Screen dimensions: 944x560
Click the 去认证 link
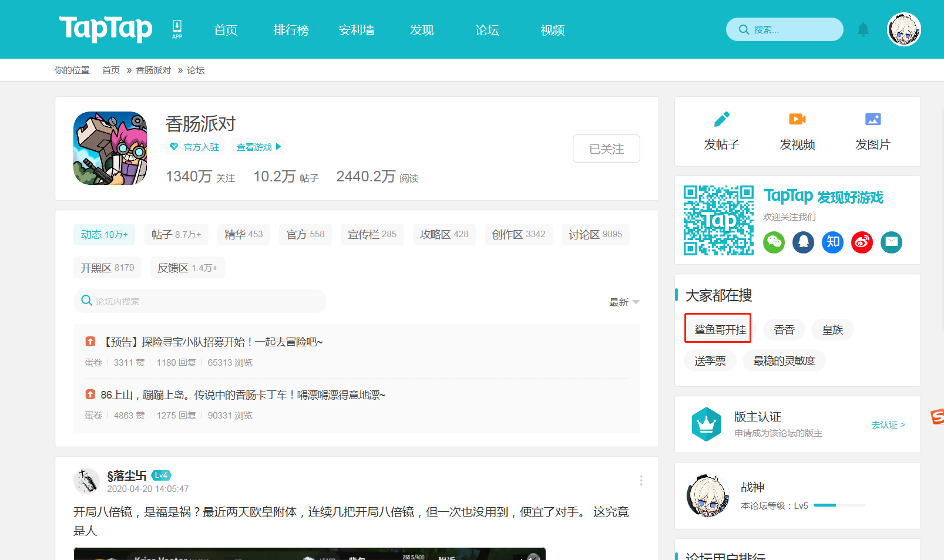[888, 424]
